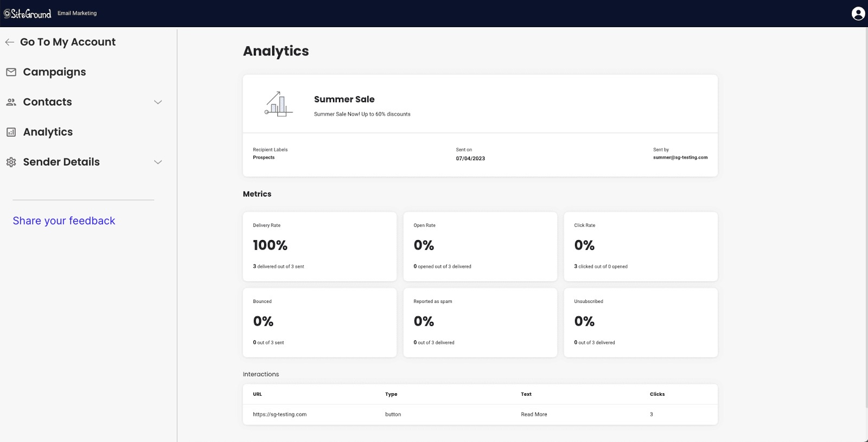Click the Open Rate card
Screen dimensions: 868x442
pyautogui.click(x=480, y=247)
